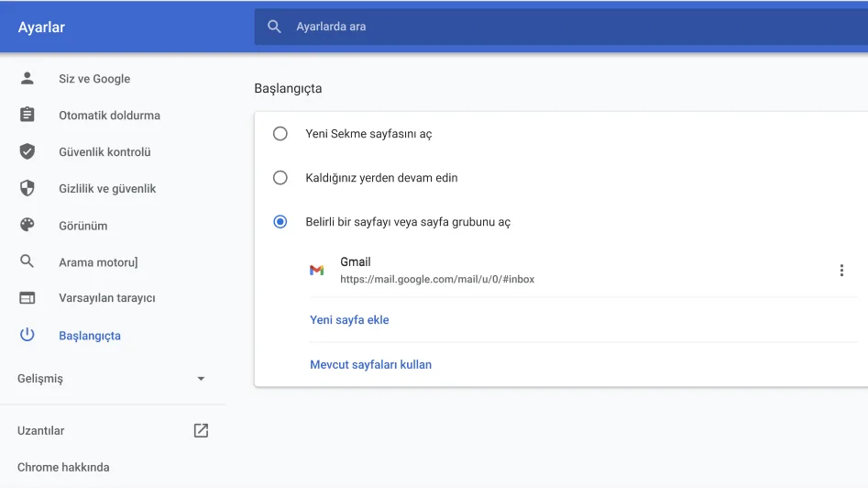Select the Yeni Sekme sayfasını aç radio button
This screenshot has height=488, width=868.
[280, 134]
